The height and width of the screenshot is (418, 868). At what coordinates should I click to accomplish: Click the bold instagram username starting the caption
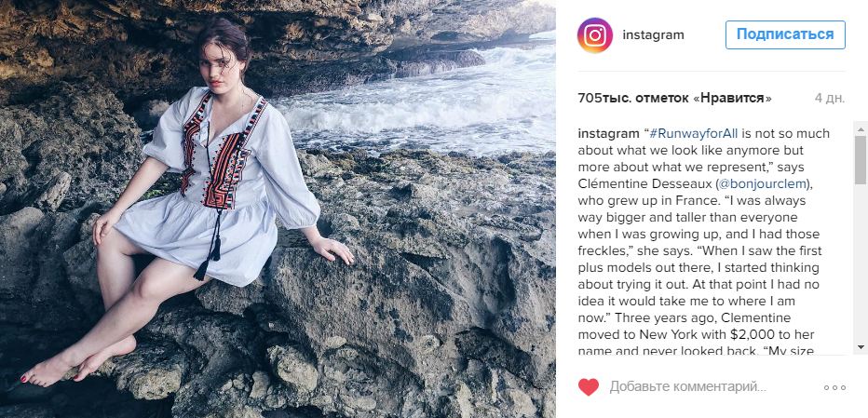pyautogui.click(x=607, y=132)
